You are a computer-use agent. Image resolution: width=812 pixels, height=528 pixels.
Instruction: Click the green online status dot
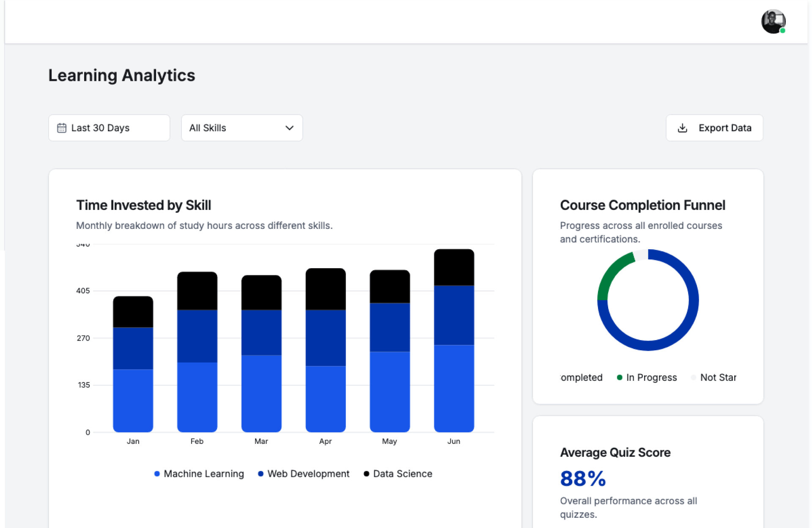point(782,30)
